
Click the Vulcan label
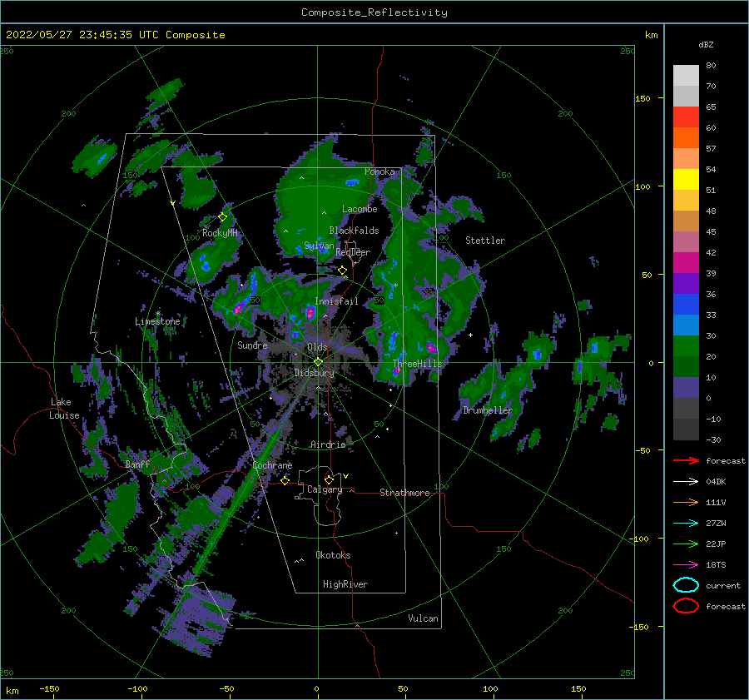424,618
